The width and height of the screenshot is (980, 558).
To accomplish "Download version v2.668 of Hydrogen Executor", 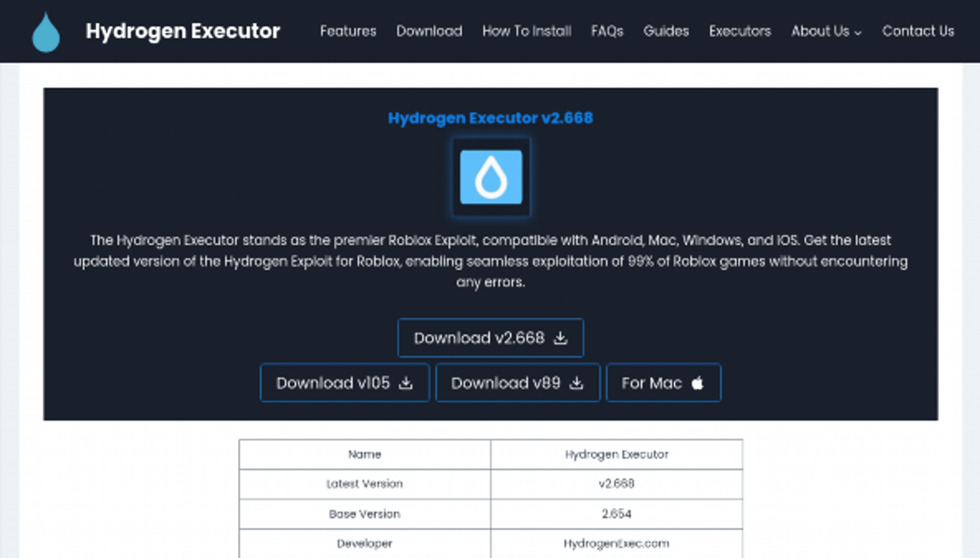I will 491,338.
